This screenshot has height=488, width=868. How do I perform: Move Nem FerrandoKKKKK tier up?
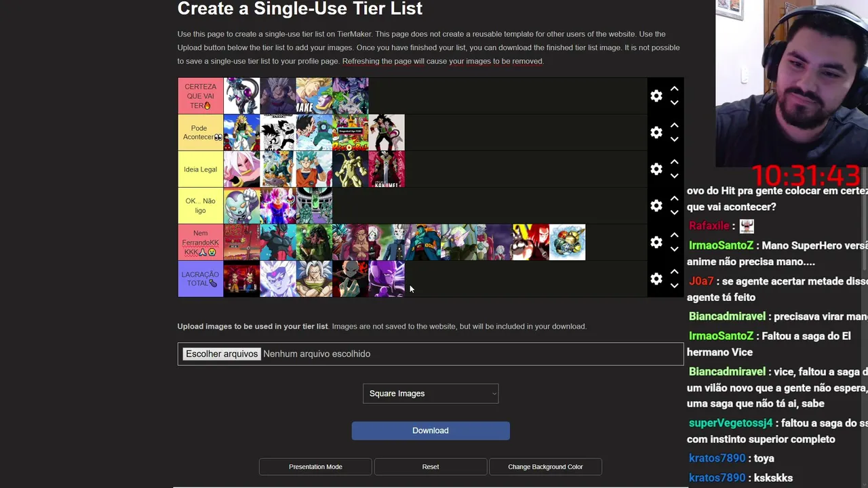tap(674, 235)
